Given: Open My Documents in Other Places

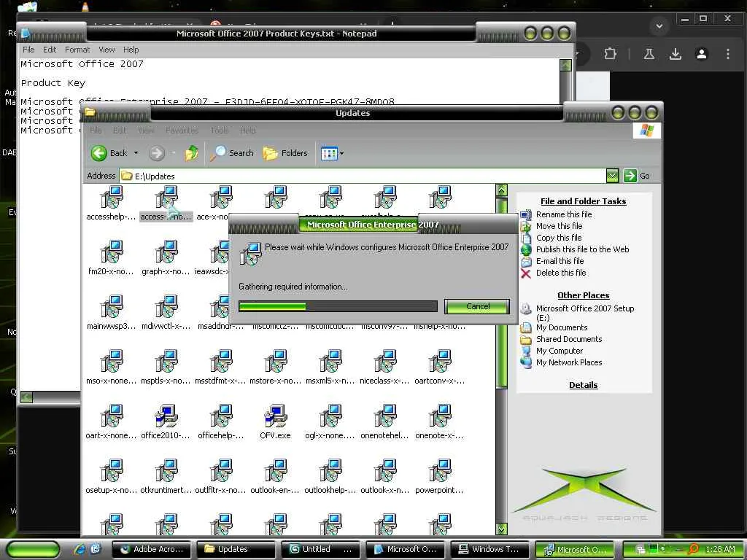Looking at the screenshot, I should pyautogui.click(x=561, y=327).
